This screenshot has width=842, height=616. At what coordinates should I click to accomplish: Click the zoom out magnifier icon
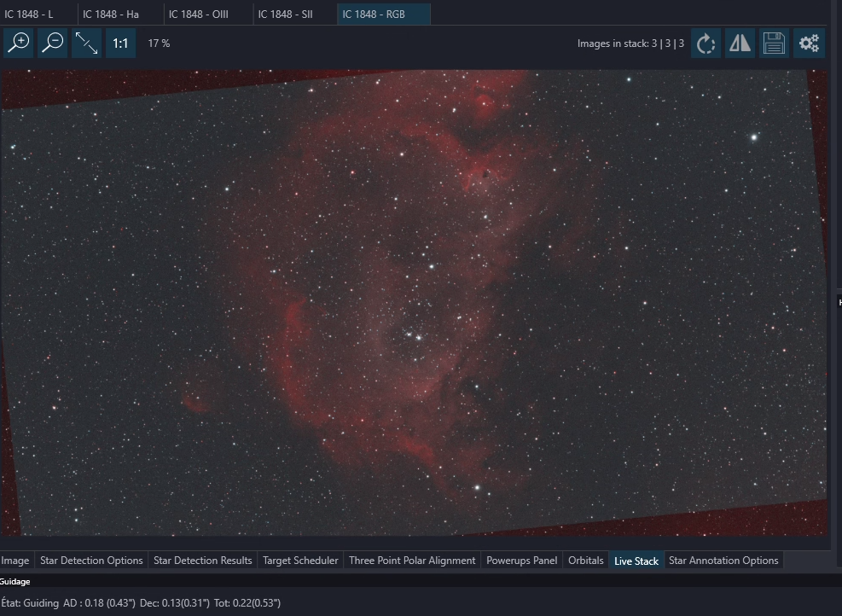click(x=53, y=43)
